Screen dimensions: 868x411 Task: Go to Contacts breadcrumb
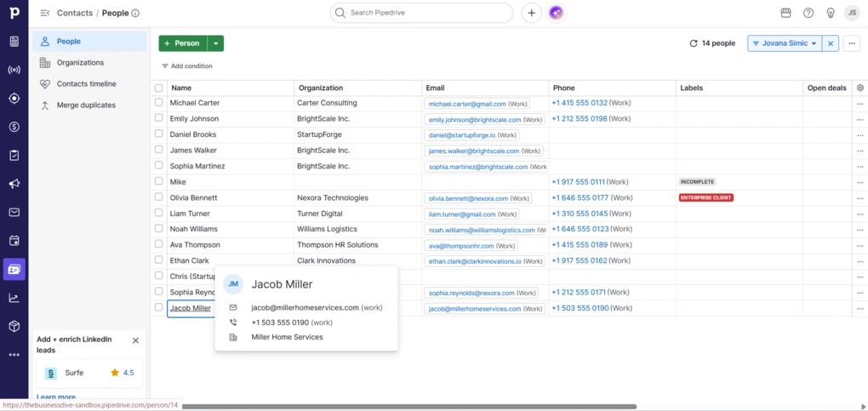click(x=75, y=13)
